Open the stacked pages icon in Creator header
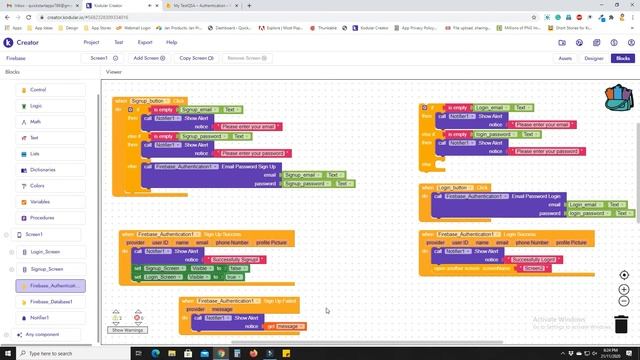The image size is (640, 360). (x=596, y=42)
